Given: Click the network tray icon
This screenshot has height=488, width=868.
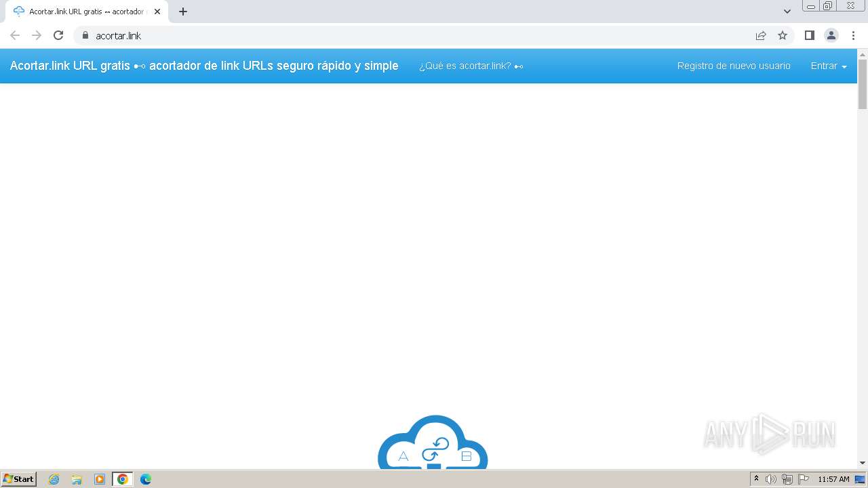Looking at the screenshot, I should [787, 479].
